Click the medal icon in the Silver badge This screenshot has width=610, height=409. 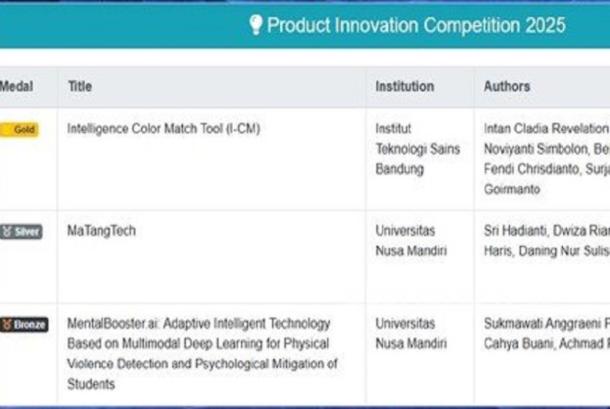(x=7, y=231)
